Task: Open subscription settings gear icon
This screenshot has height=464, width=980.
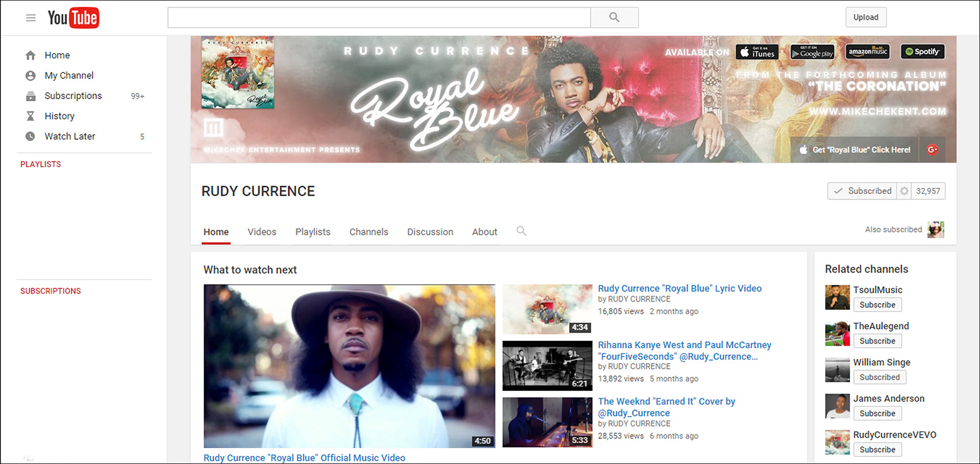Action: point(904,191)
